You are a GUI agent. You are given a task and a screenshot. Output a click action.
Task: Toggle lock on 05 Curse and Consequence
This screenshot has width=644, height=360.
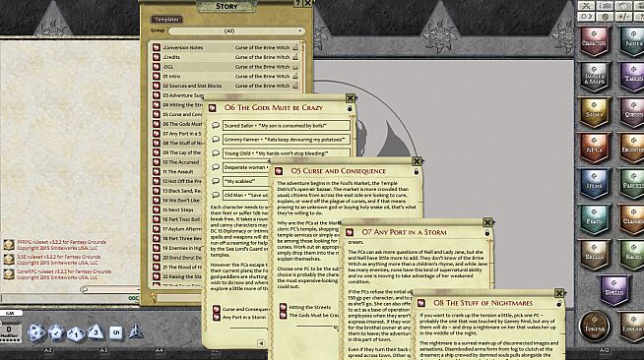pos(417,171)
